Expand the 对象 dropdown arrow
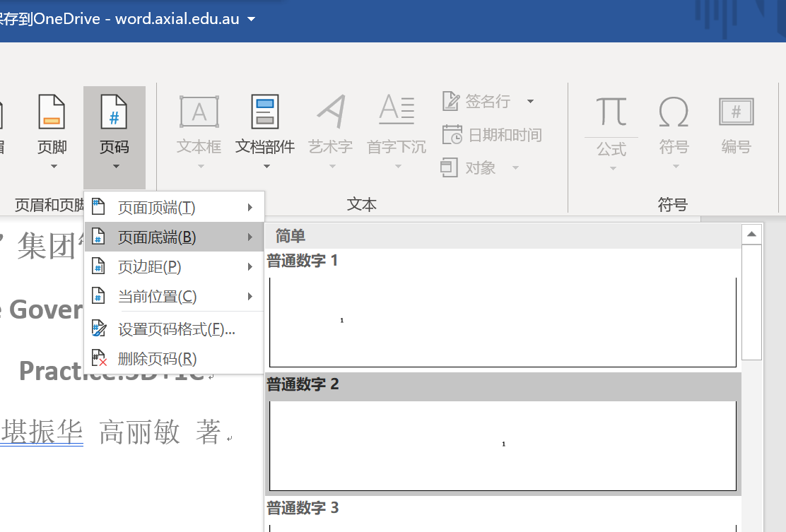786x532 pixels. pyautogui.click(x=516, y=168)
